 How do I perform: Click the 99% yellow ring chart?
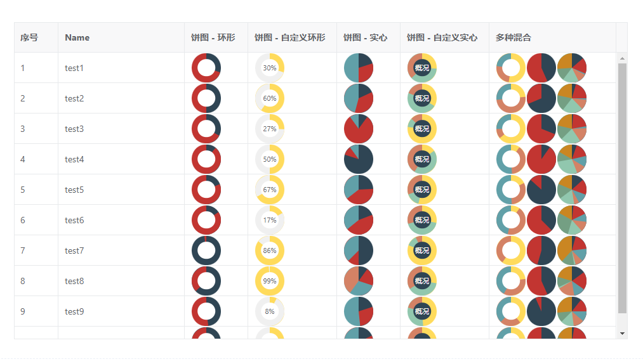coord(270,281)
